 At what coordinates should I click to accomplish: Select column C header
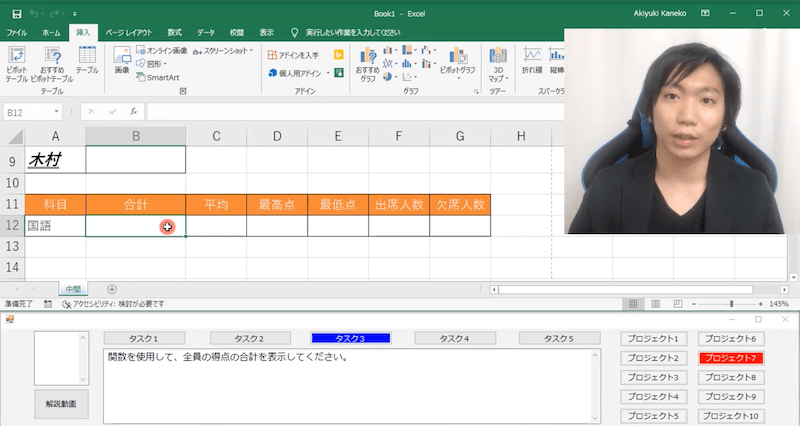216,136
